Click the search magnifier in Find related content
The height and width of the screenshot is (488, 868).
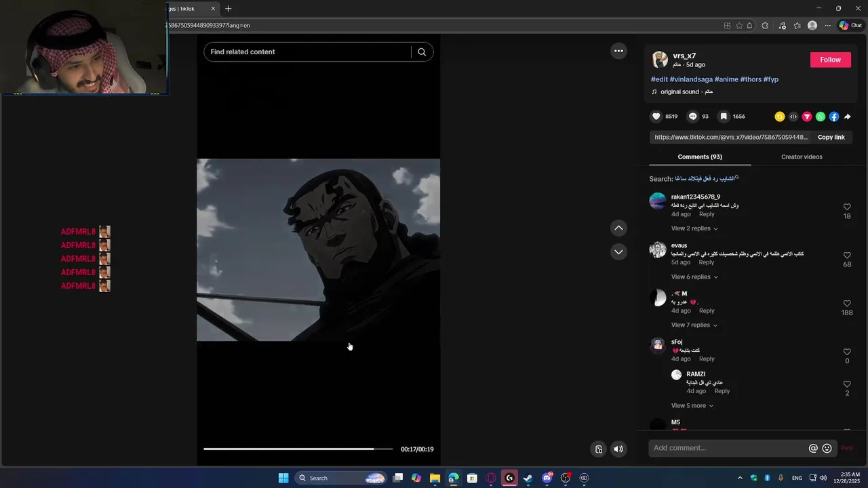(x=422, y=52)
